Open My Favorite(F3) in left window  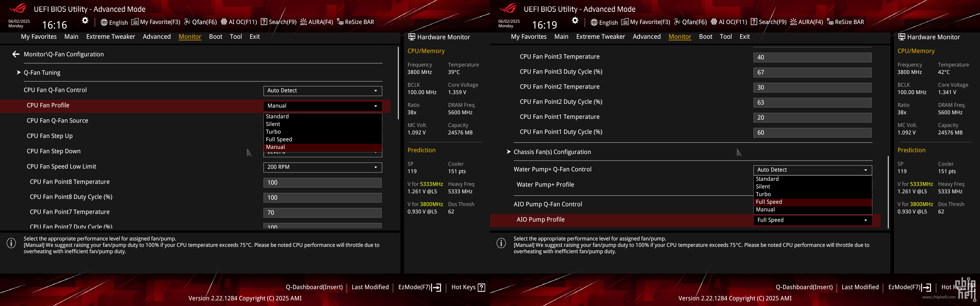(x=156, y=22)
